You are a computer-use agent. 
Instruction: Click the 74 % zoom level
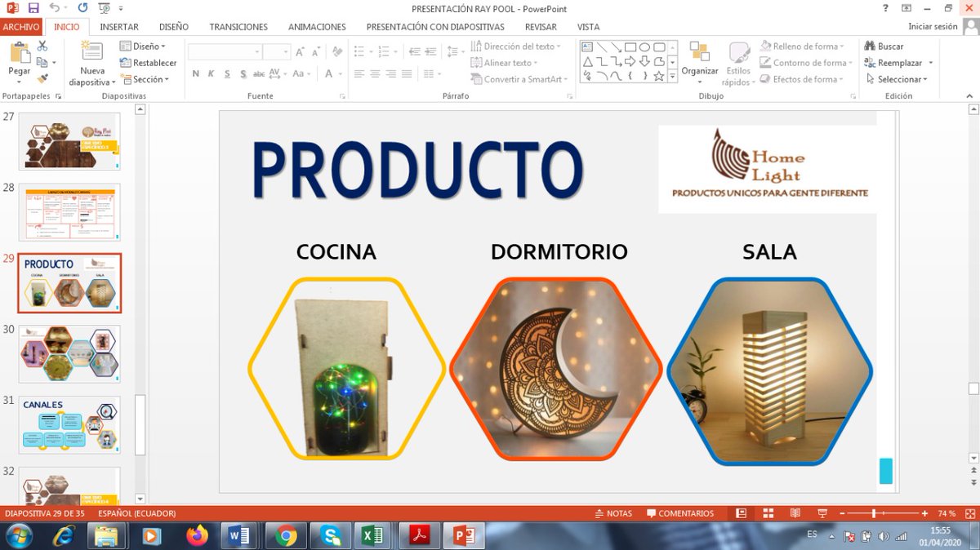(x=947, y=513)
